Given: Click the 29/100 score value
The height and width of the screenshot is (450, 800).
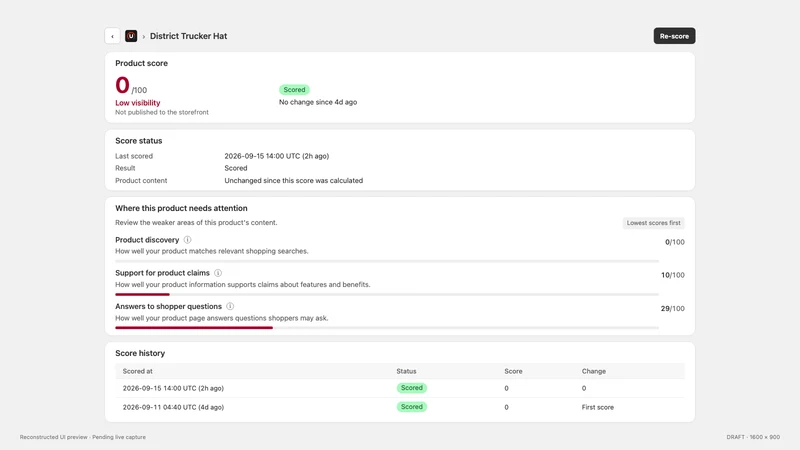Looking at the screenshot, I should tap(672, 309).
